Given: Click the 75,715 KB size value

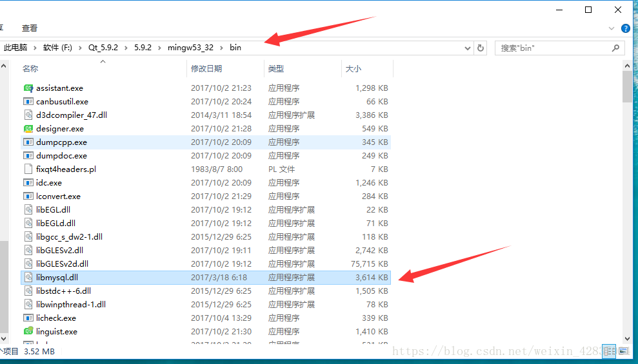Looking at the screenshot, I should pos(370,263).
